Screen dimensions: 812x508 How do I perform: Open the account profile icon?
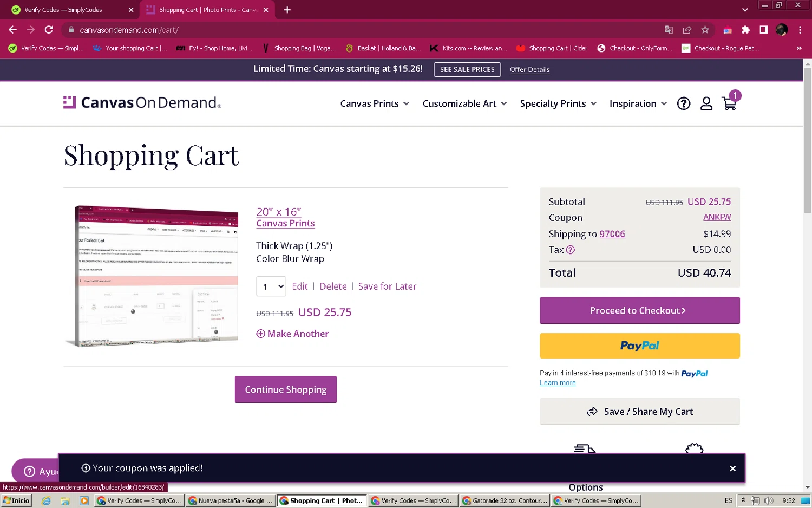(x=706, y=103)
